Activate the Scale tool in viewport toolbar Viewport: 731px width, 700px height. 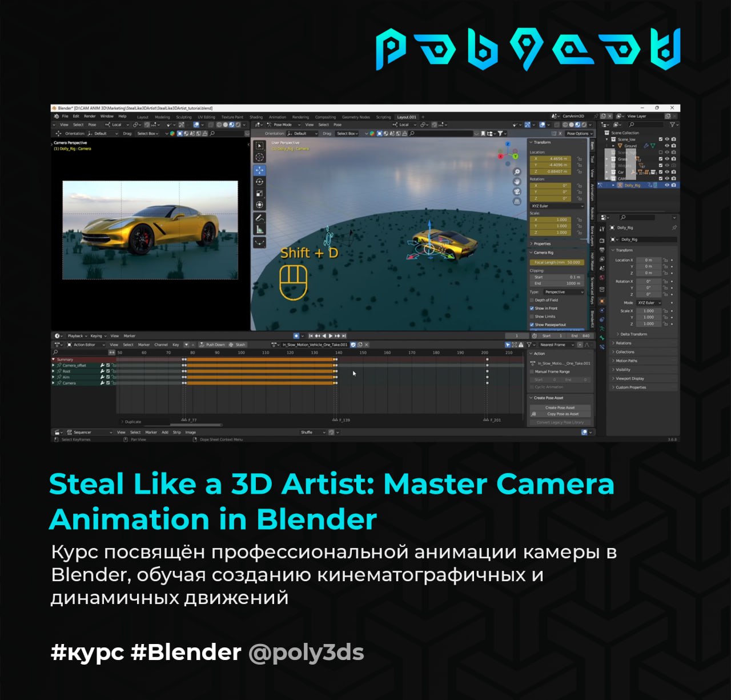coord(259,193)
